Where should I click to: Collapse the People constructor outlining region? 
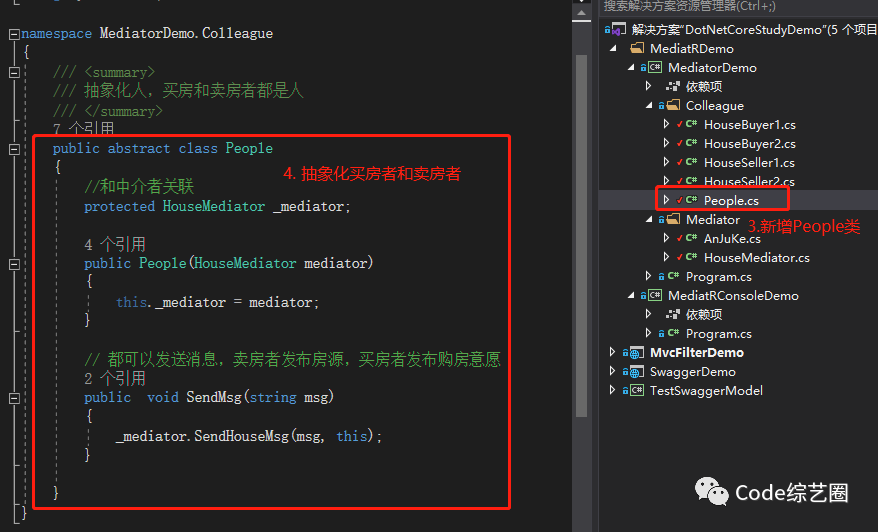pos(15,264)
